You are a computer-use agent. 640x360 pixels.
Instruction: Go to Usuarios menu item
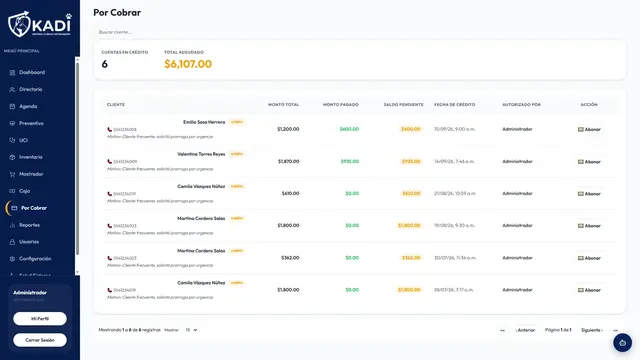click(29, 242)
